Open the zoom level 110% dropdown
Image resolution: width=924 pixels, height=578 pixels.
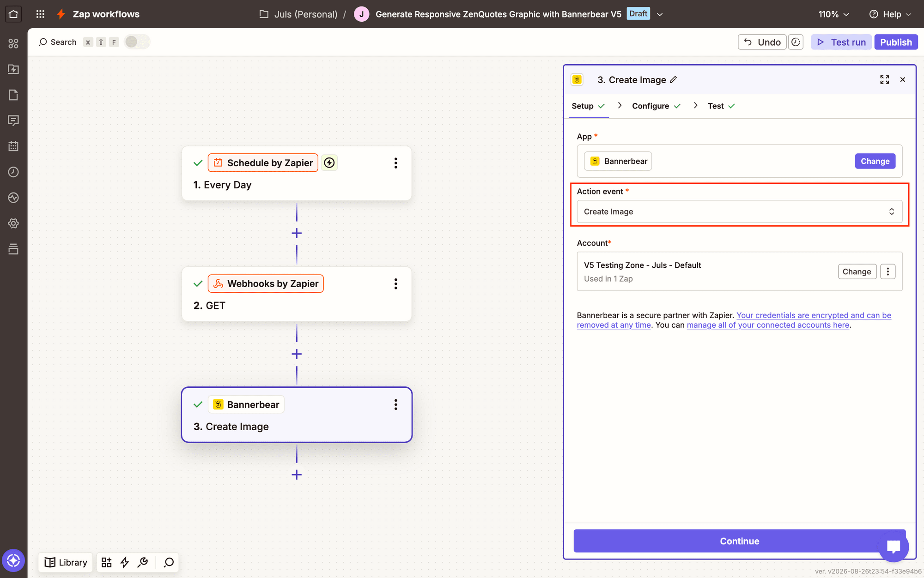[x=834, y=14]
